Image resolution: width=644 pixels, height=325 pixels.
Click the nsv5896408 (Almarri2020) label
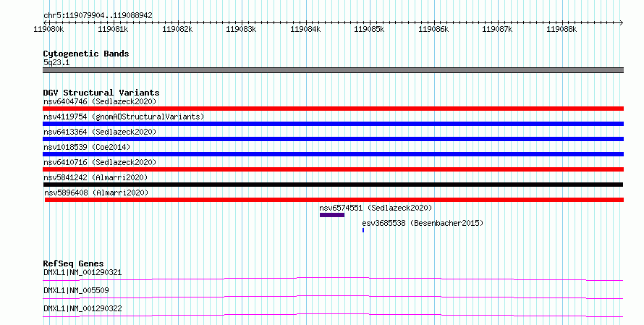click(96, 193)
